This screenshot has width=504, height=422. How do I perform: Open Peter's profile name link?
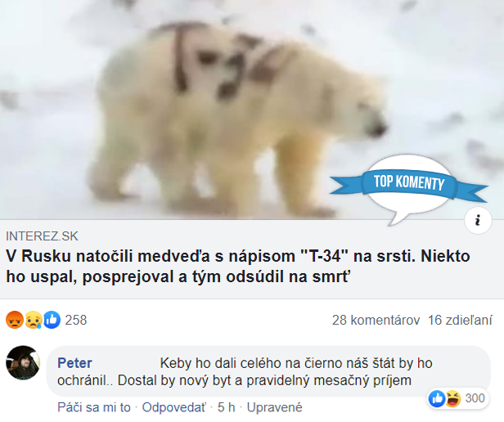(x=74, y=363)
